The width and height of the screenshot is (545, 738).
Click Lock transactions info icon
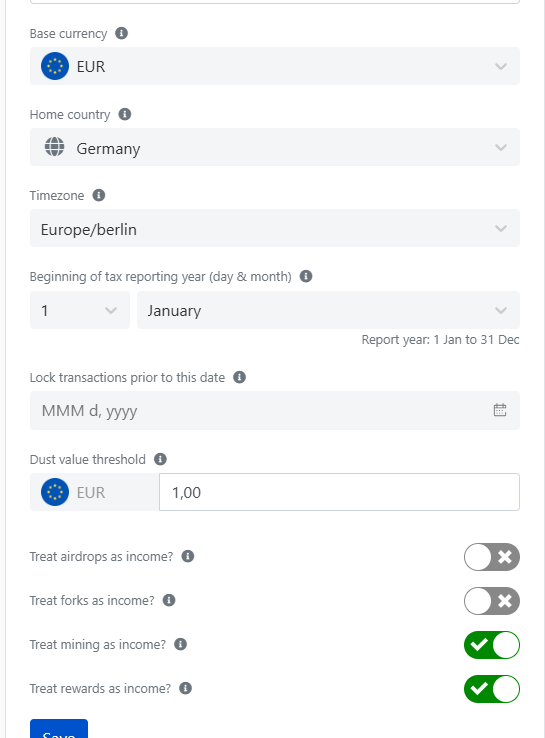click(240, 377)
